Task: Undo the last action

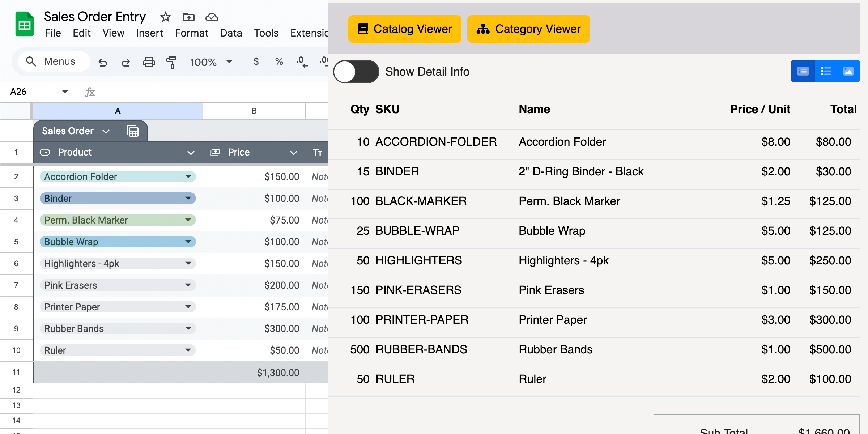Action: pyautogui.click(x=103, y=62)
